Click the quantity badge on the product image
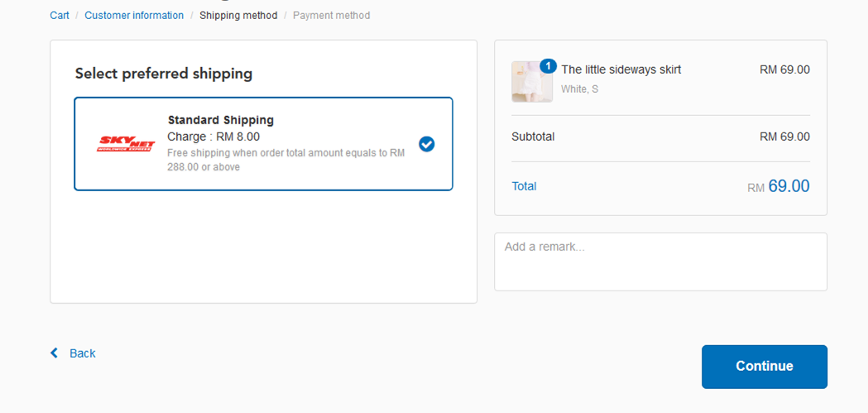868x413 pixels. pos(548,66)
